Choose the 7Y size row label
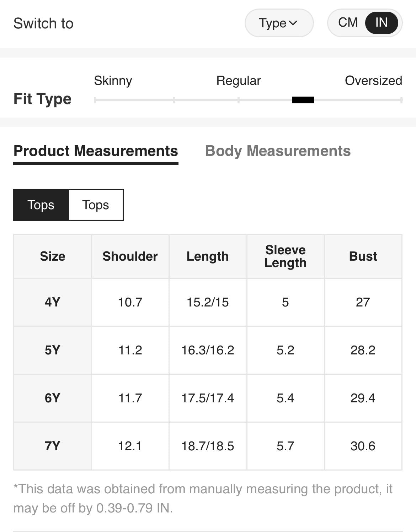 53,446
